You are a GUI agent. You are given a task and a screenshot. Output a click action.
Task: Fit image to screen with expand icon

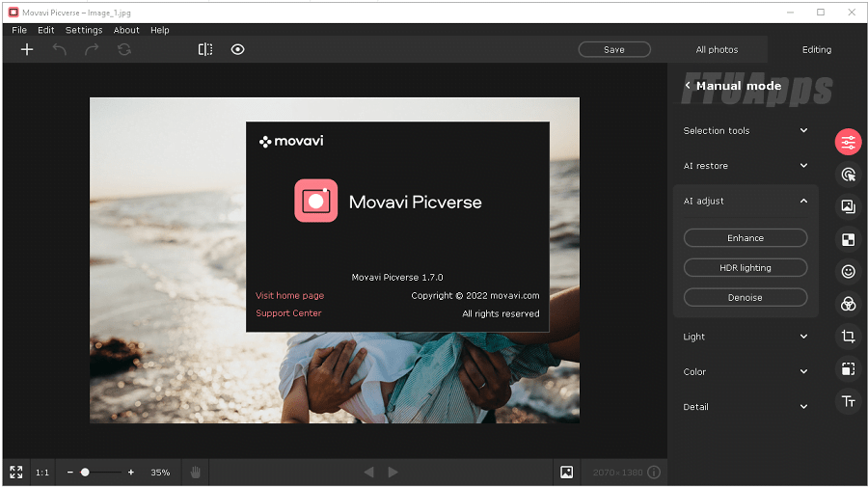point(16,473)
